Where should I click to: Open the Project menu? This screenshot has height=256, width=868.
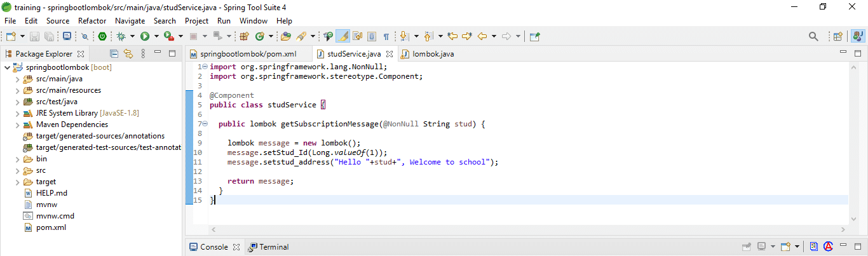[x=196, y=21]
